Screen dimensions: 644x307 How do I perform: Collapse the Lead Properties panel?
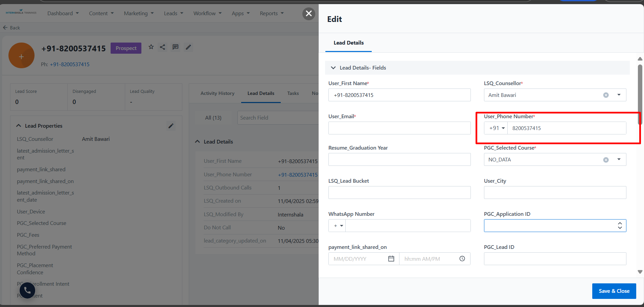pyautogui.click(x=19, y=126)
